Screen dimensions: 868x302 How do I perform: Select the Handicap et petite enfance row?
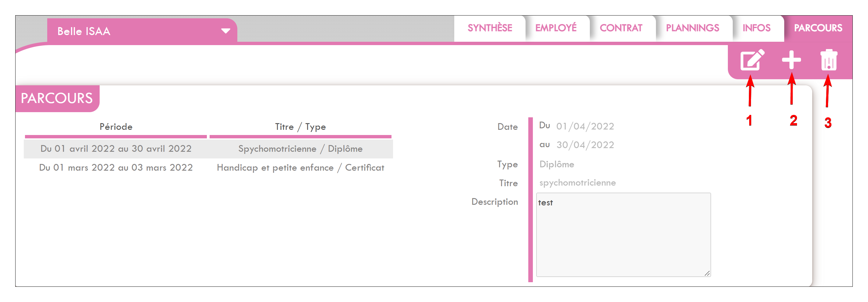click(x=208, y=168)
